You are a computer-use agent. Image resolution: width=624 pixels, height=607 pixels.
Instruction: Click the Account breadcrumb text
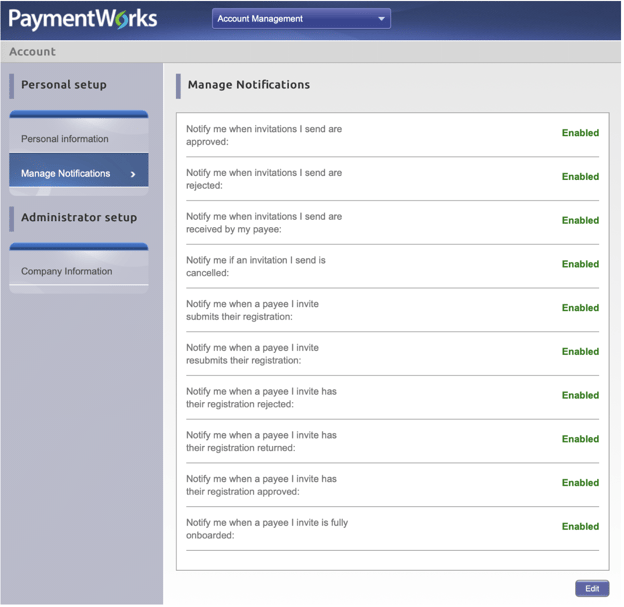click(33, 52)
